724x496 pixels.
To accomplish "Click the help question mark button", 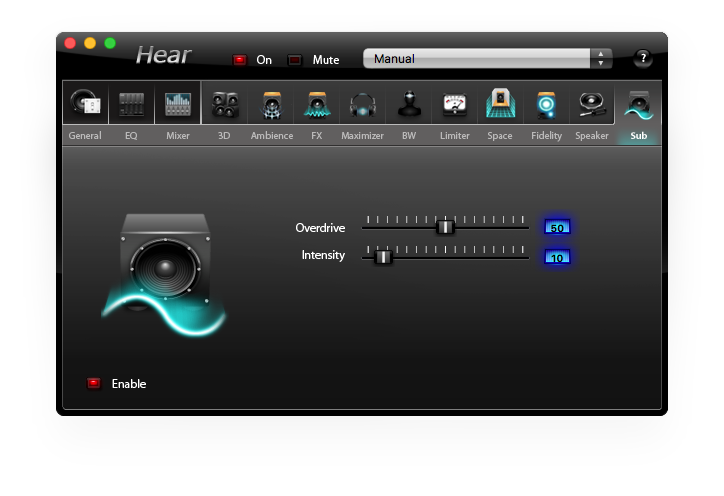I will pos(643,58).
